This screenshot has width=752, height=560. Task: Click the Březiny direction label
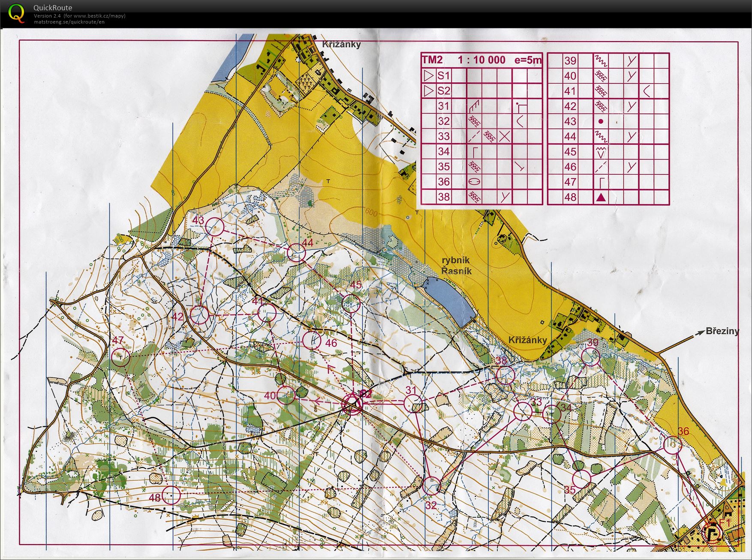click(x=722, y=331)
